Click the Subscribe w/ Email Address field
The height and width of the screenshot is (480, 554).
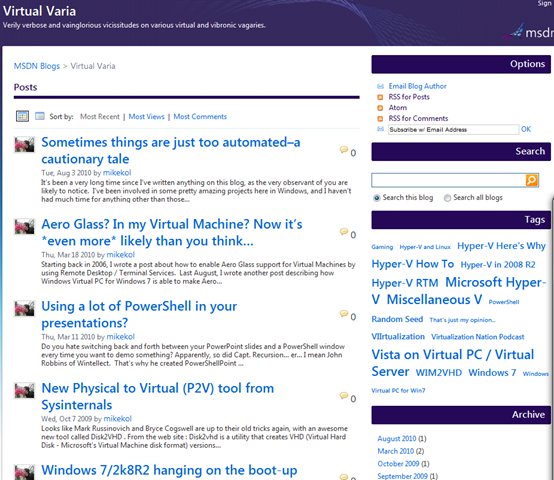pos(453,130)
